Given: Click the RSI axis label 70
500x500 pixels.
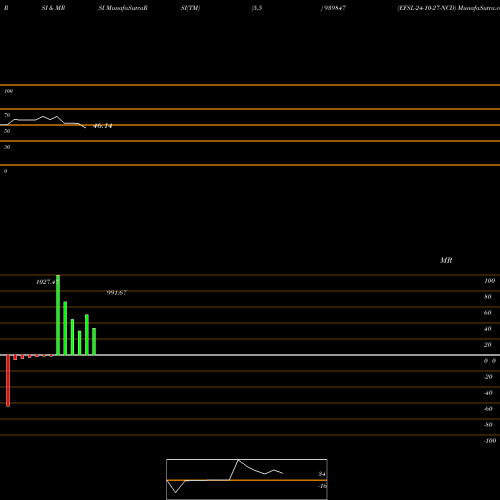Looking at the screenshot, I should click(x=7, y=115).
